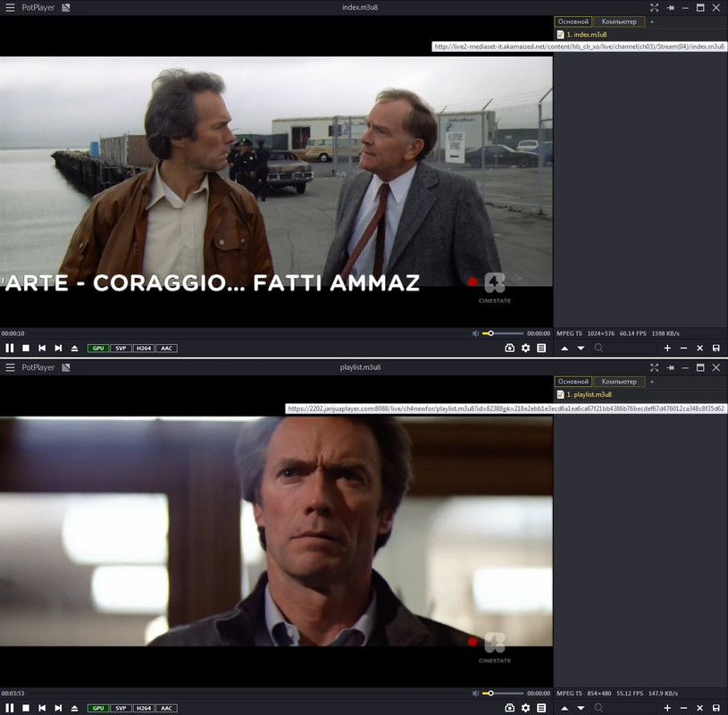Select the '1. playlist.m3u8' playlist entry

640,394
